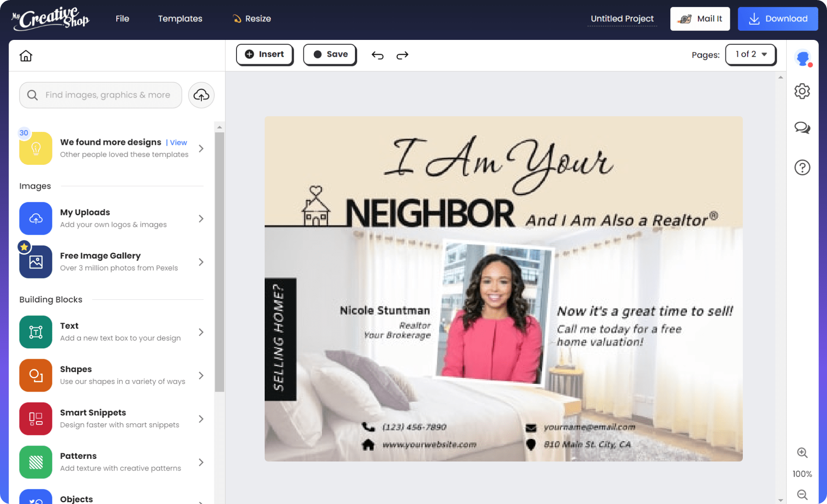Expand Shapes row chevron
The image size is (827, 504).
tap(201, 376)
